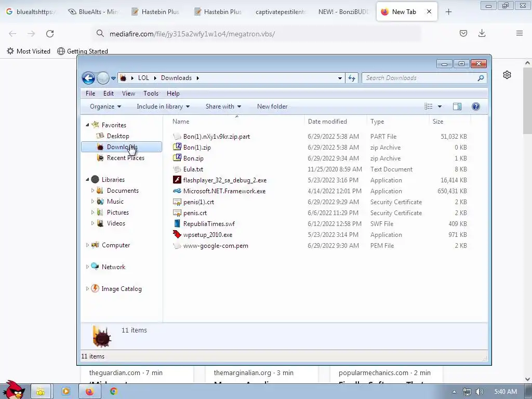The height and width of the screenshot is (399, 532).
Task: Click the New folder button
Action: (272, 107)
